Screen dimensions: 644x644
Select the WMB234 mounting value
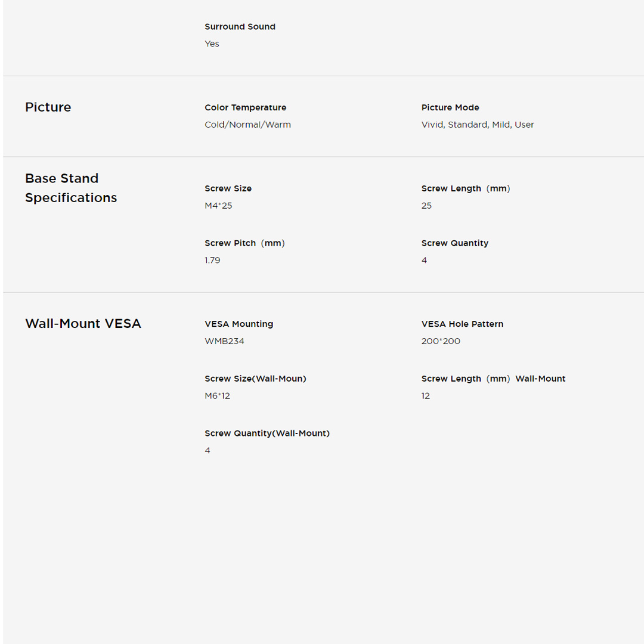point(224,341)
